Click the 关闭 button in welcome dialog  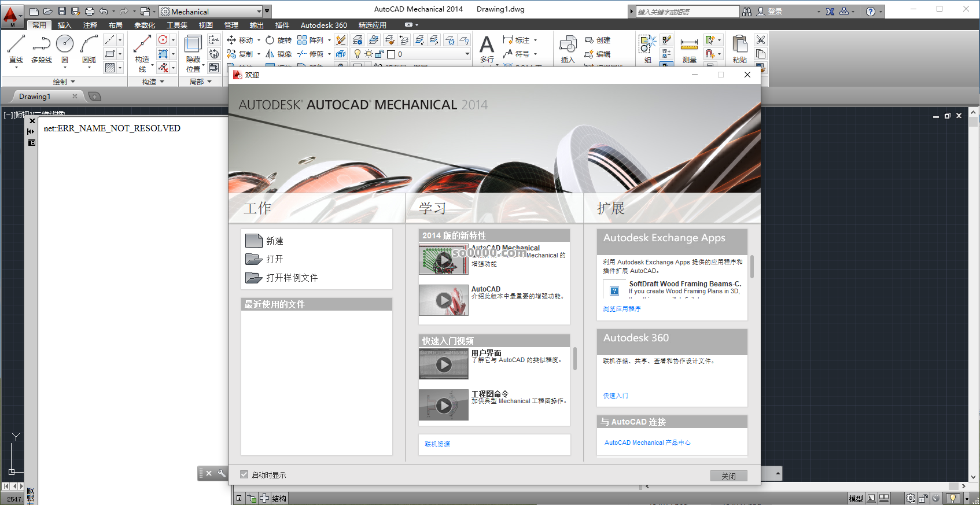[728, 476]
